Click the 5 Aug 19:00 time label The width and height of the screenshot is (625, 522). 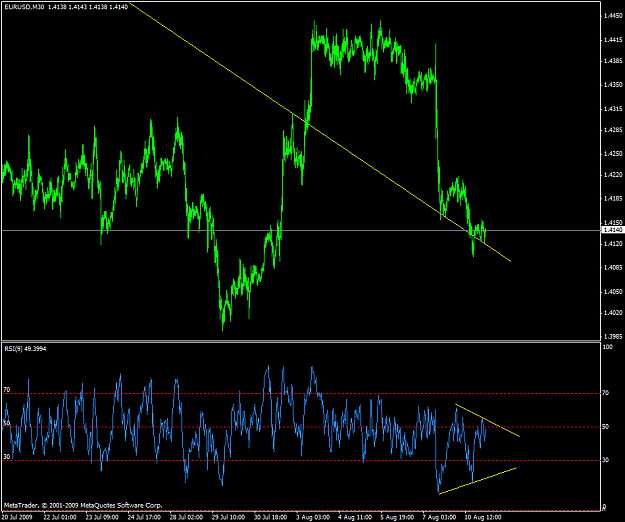pyautogui.click(x=398, y=517)
